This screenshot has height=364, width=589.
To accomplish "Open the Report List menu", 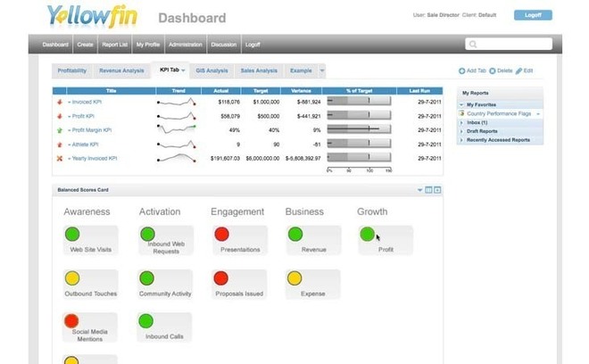I will coord(114,44).
